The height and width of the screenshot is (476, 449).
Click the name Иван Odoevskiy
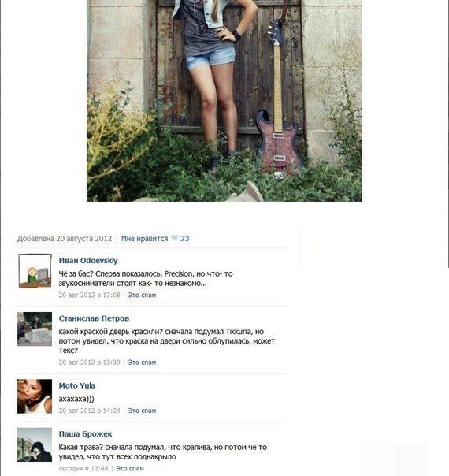88,261
